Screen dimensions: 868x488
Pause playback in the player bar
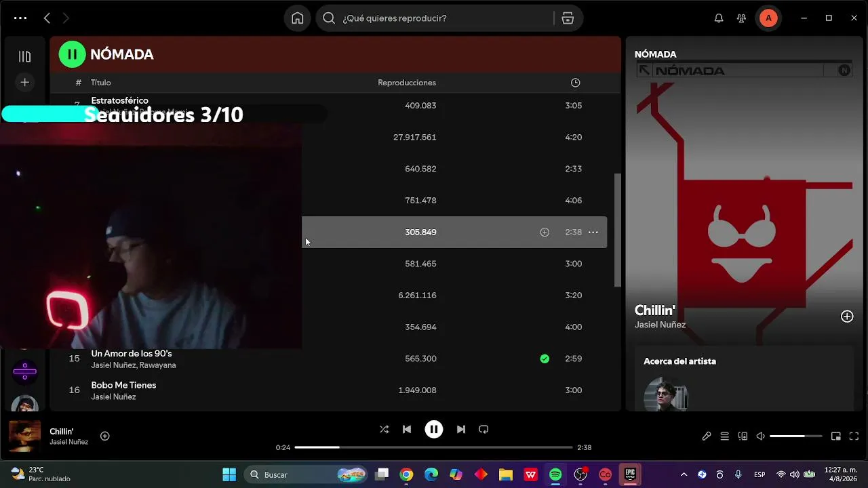[x=434, y=429]
